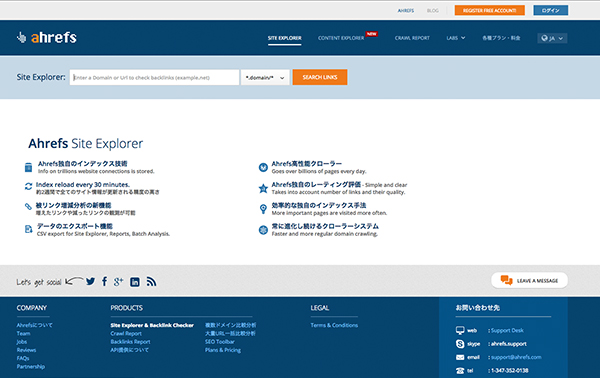Open the API提供について footer link
600x378 pixels.
point(130,350)
